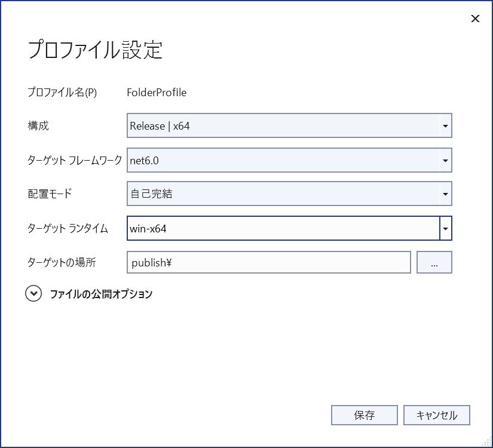
Task: Click the キャンセル button
Action: (437, 415)
